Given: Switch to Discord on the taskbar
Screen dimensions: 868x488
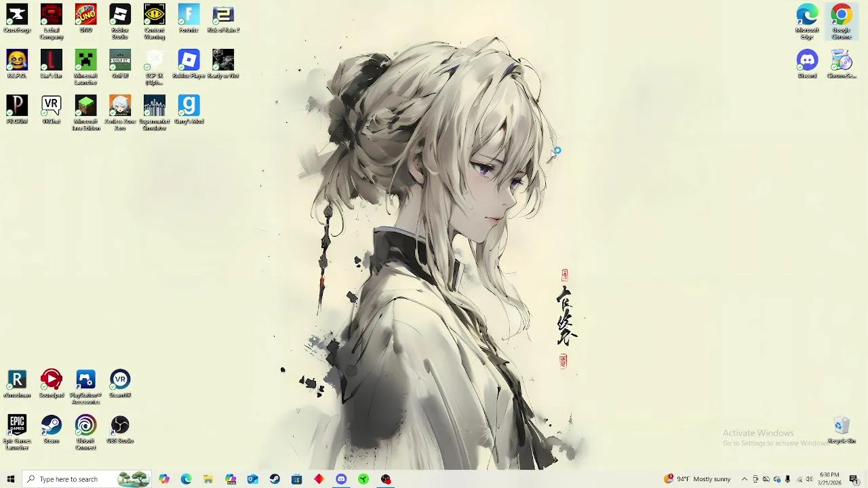Looking at the screenshot, I should click(x=341, y=479).
